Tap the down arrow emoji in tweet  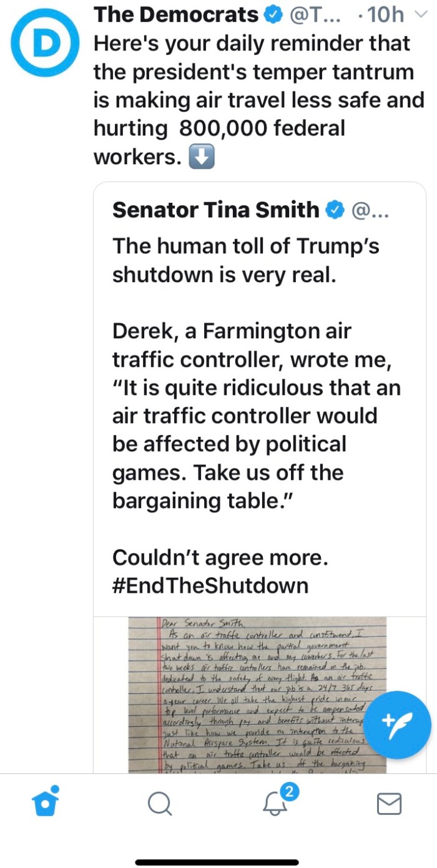point(202,157)
